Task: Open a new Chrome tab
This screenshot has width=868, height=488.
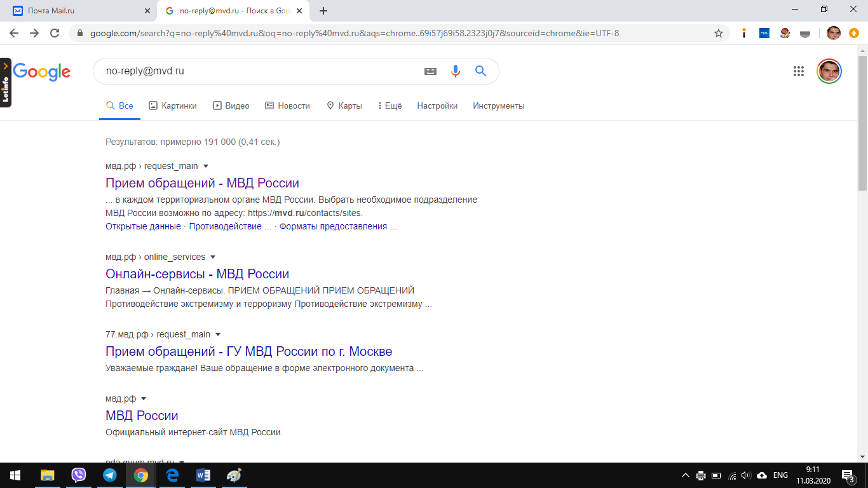Action: point(323,11)
